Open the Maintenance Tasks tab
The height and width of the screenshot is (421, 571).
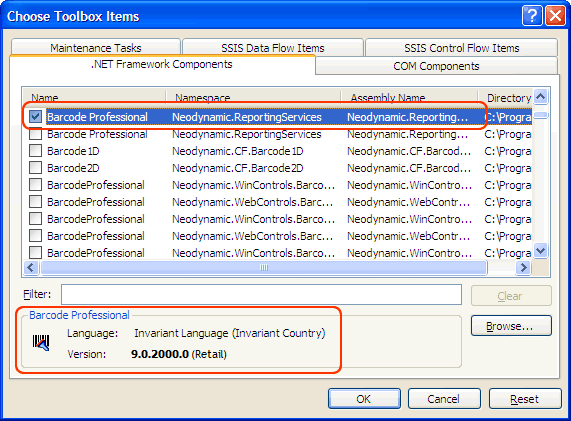[x=96, y=48]
